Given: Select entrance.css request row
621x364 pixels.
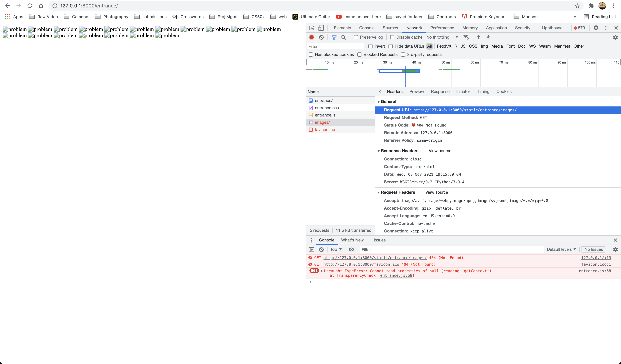Looking at the screenshot, I should [x=340, y=108].
